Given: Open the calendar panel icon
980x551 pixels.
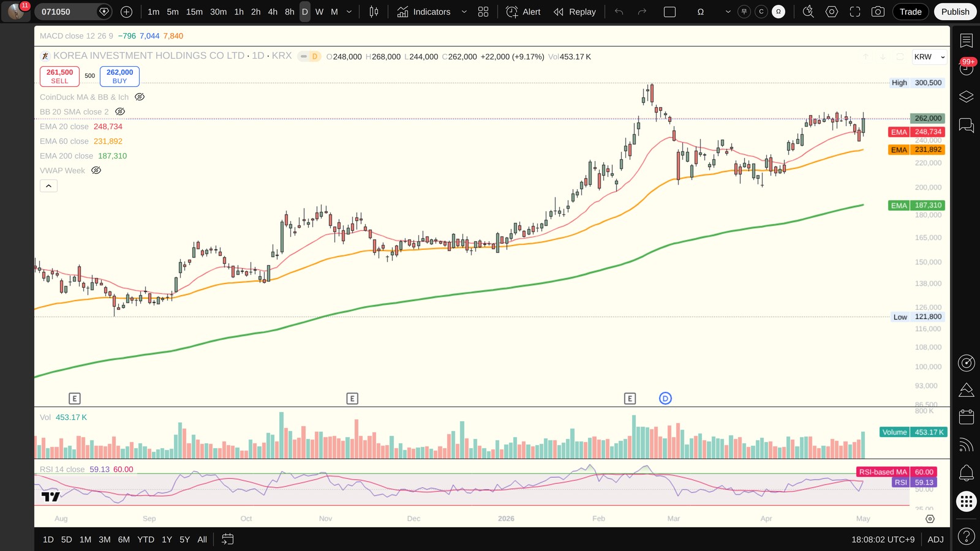Looking at the screenshot, I should pyautogui.click(x=967, y=417).
